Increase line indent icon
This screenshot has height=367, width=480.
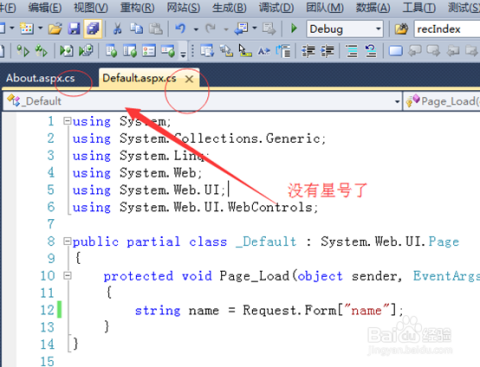(x=327, y=51)
